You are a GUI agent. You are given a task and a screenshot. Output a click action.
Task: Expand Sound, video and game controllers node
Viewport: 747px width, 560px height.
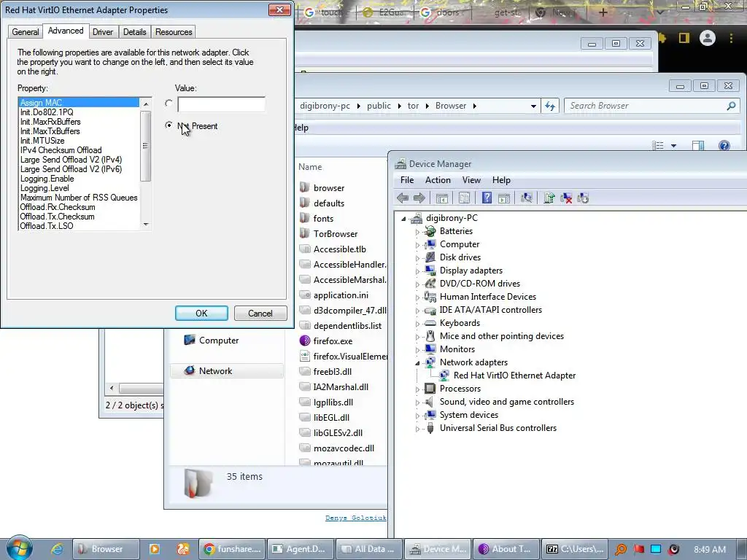tap(417, 402)
